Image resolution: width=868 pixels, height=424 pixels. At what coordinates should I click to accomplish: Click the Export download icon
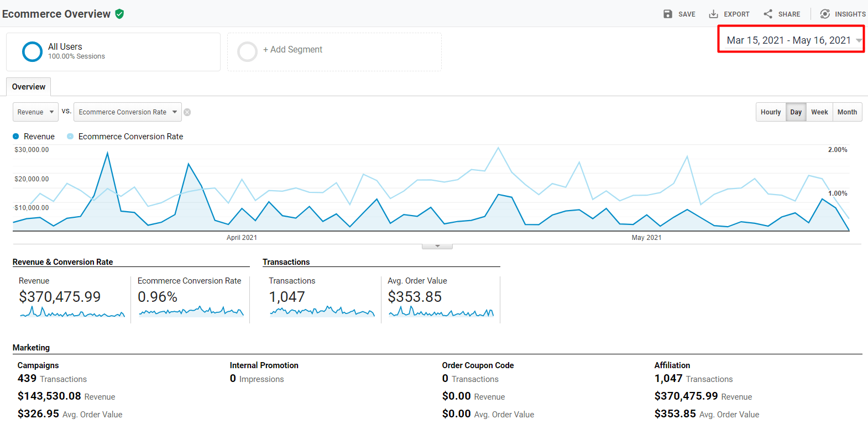(x=713, y=14)
